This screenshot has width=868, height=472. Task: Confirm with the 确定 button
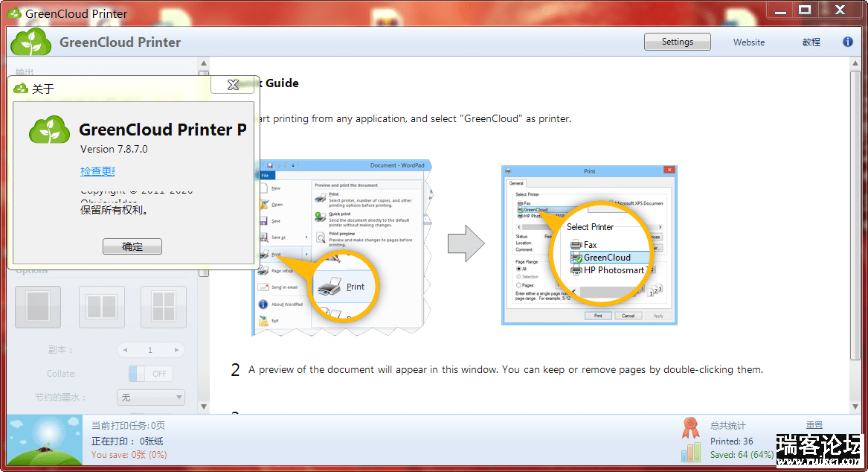(132, 246)
